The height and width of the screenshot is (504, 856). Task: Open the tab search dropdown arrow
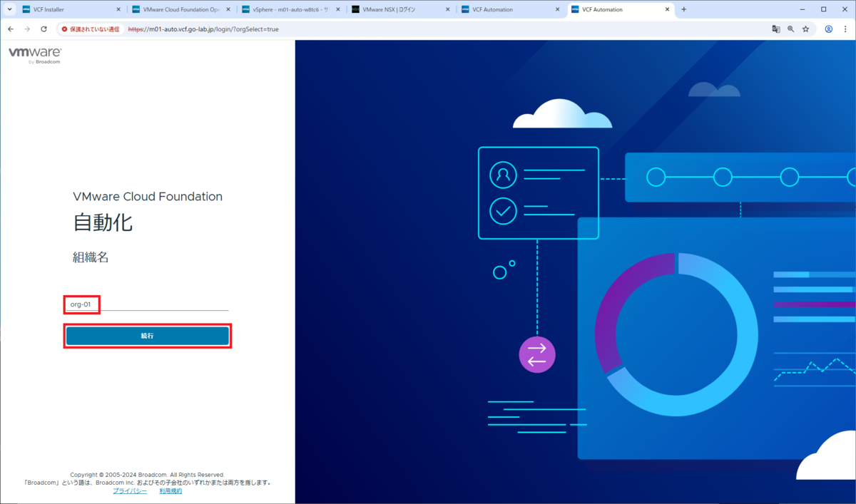click(9, 9)
